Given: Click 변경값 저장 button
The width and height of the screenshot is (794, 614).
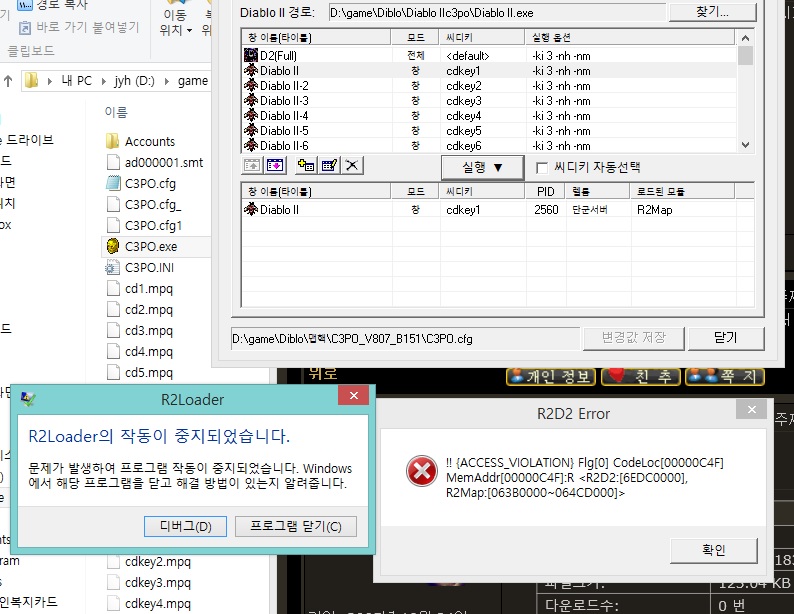Looking at the screenshot, I should coord(633,338).
